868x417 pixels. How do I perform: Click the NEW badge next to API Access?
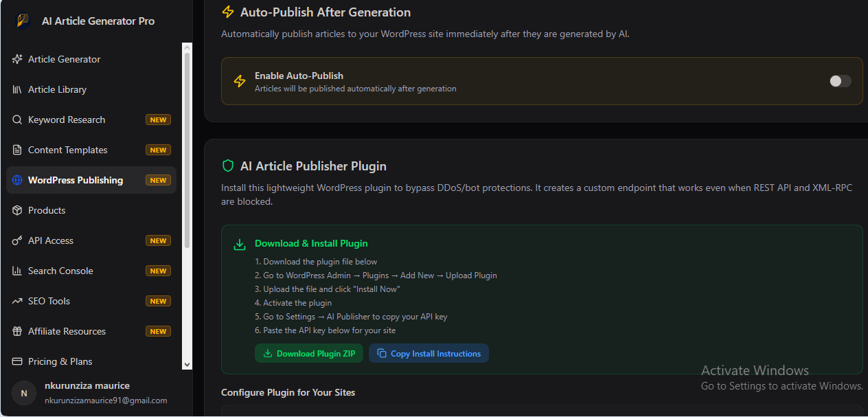[x=158, y=240]
